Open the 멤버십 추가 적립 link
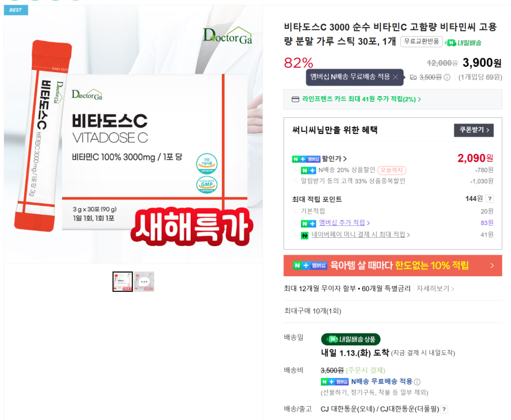Screen dimensions: 511x420 344,223
